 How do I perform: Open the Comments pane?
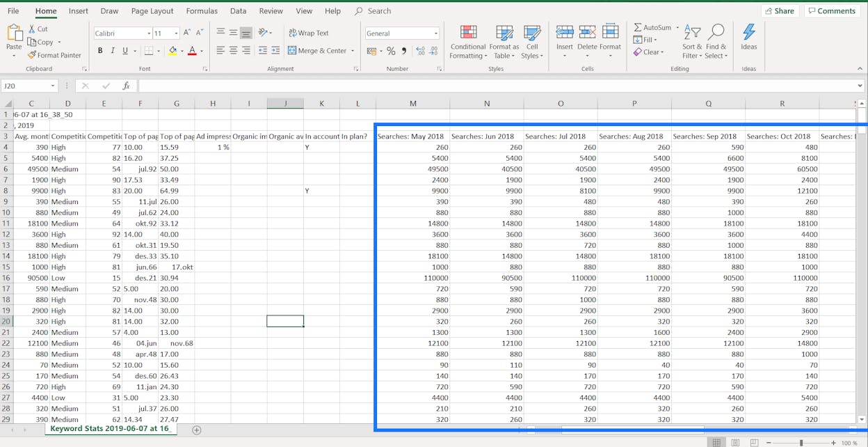point(832,11)
